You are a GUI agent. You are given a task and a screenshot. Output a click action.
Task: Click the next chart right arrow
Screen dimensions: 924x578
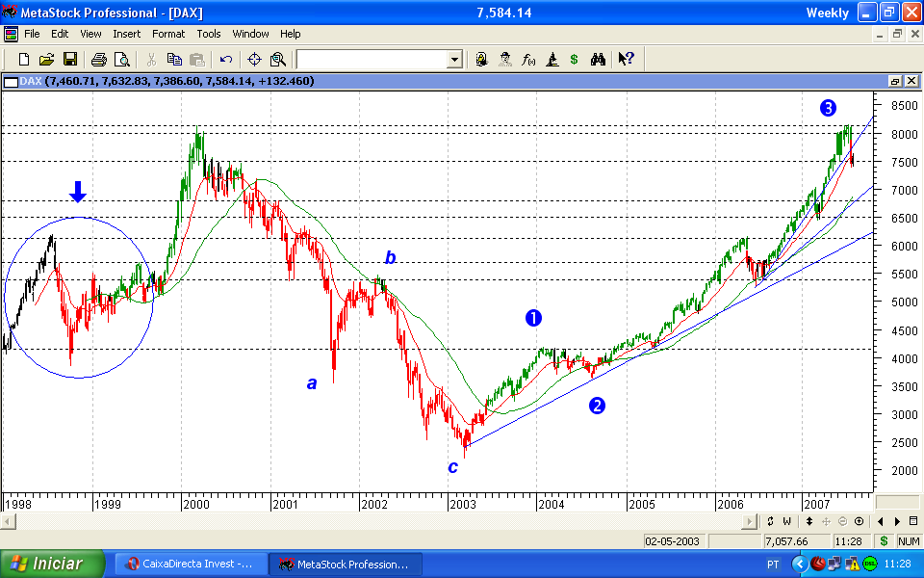pos(897,521)
